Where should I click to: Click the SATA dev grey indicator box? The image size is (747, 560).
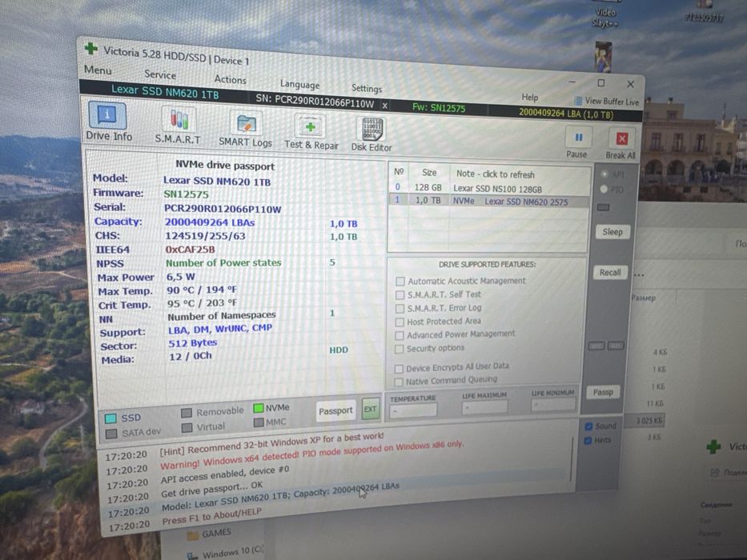(x=111, y=434)
